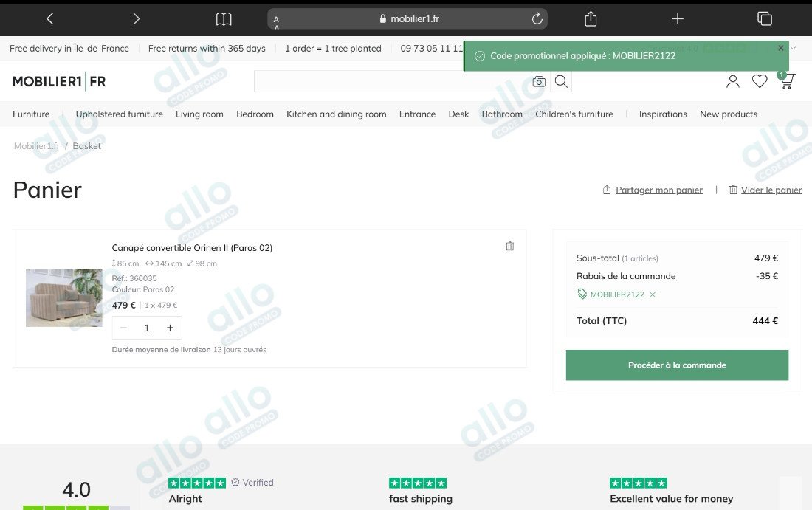Click the 09 73 05 11 11 phone number
The height and width of the screenshot is (510, 812).
(x=431, y=48)
